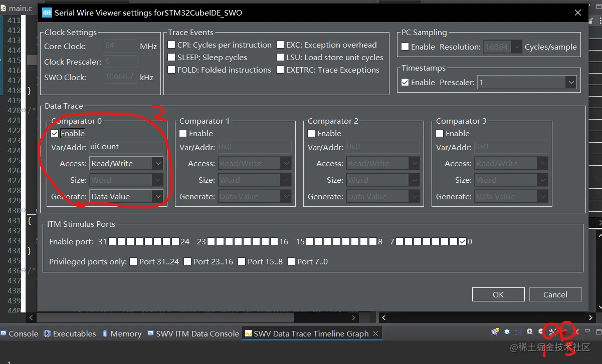602x364 pixels.
Task: Check SLEEP: Sleep cycles option
Action: tap(172, 58)
